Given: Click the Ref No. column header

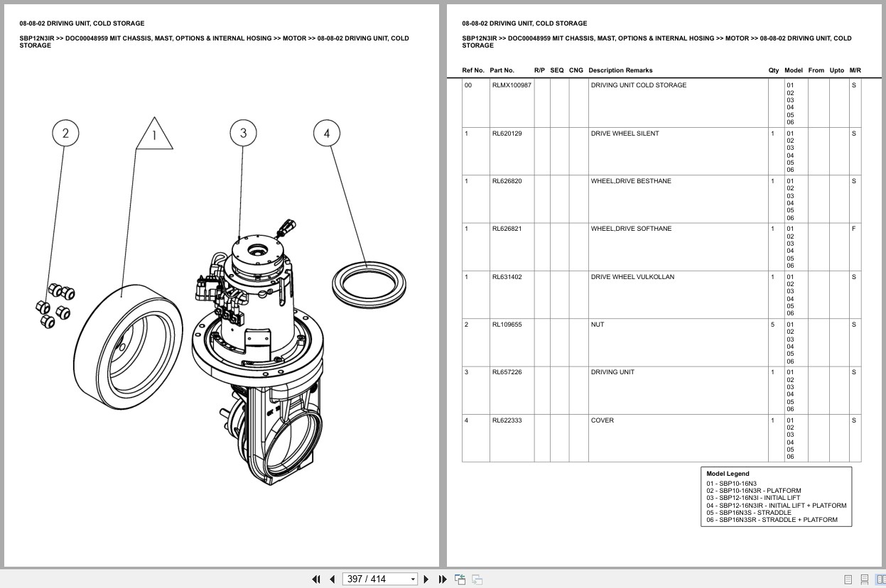Looking at the screenshot, I should 473,70.
